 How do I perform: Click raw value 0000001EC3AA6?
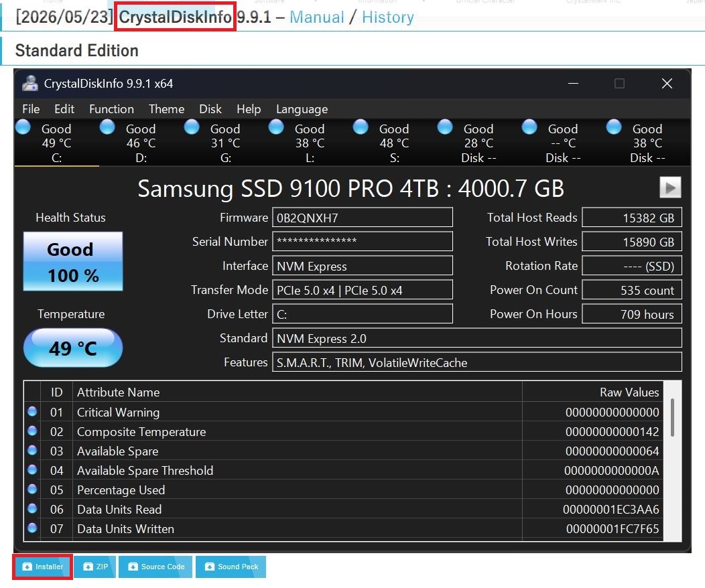pyautogui.click(x=611, y=510)
